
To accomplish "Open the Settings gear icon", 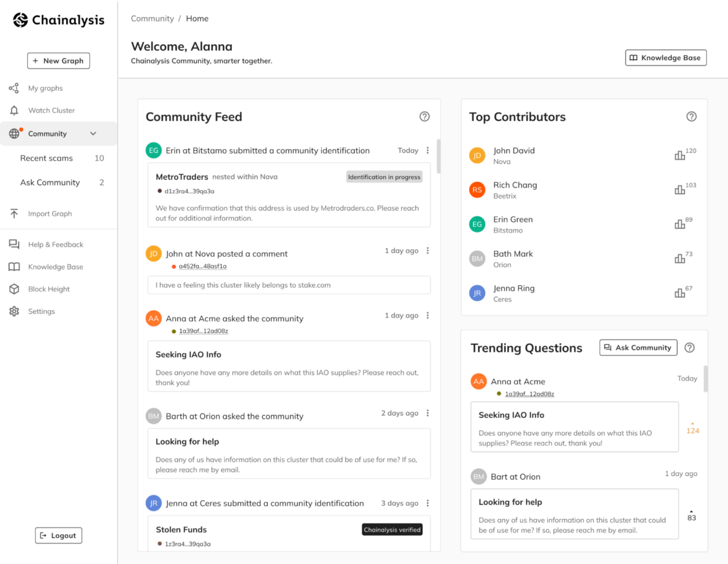I will point(13,311).
